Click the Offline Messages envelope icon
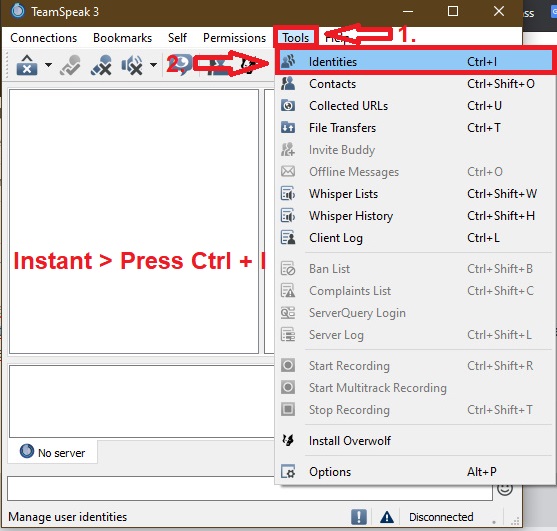 (x=288, y=172)
